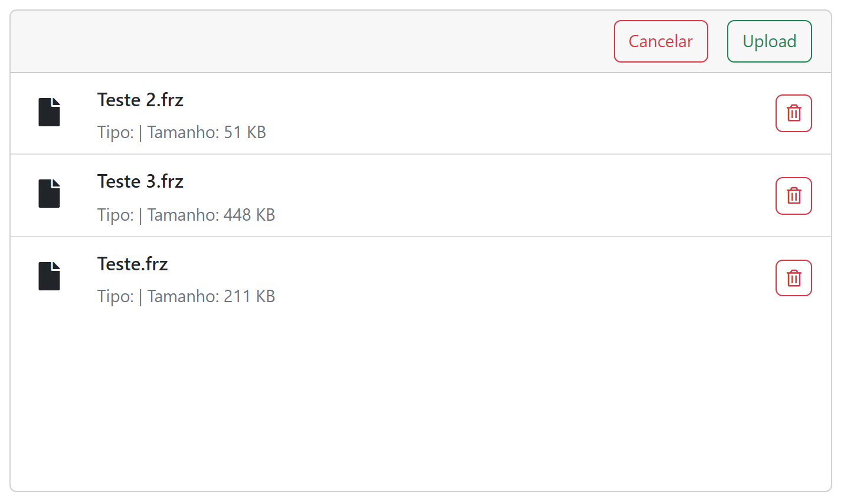
Task: Remove Teste 3.frz using its trash icon
Action: [793, 196]
